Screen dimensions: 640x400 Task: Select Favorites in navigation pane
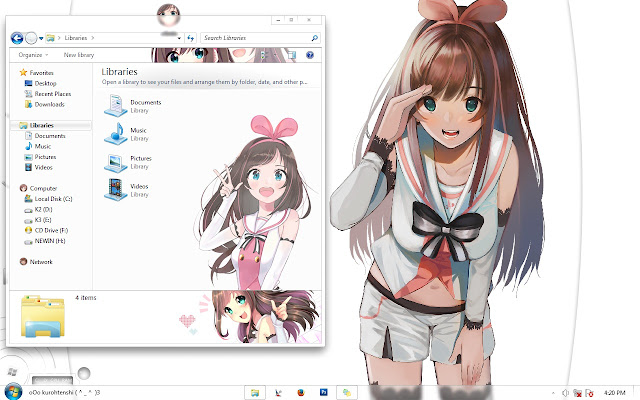coord(41,73)
